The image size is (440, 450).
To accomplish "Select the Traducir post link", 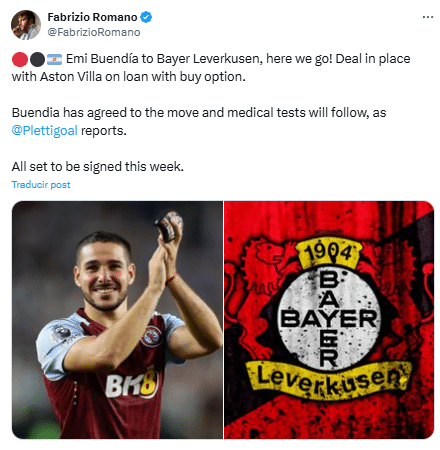I will (x=41, y=185).
